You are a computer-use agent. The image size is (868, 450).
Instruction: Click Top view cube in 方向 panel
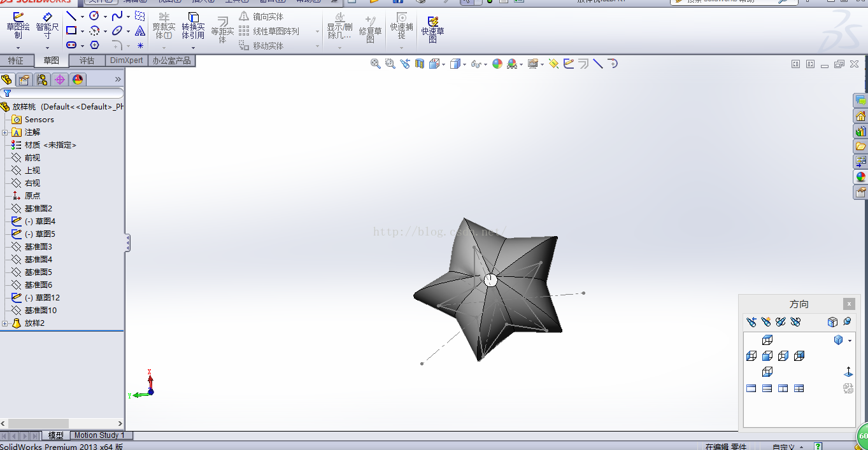point(767,341)
